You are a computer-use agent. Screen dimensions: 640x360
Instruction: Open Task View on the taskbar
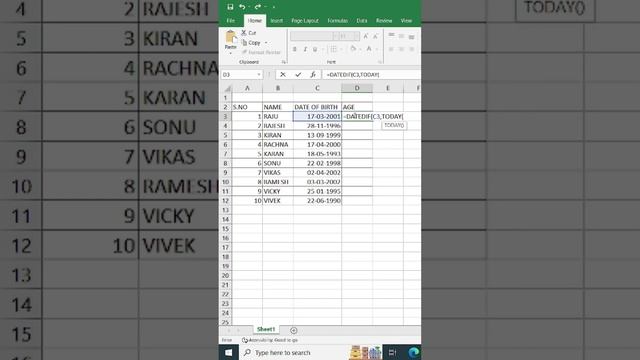tap(392, 352)
